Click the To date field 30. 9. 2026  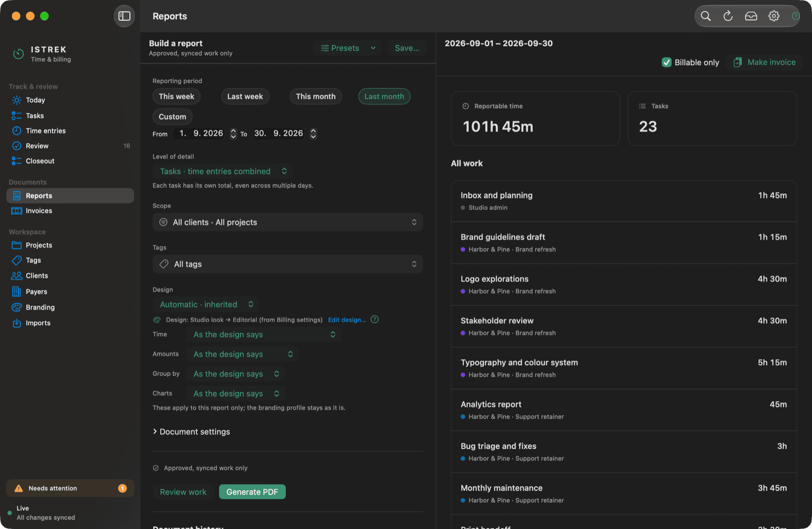pos(279,134)
